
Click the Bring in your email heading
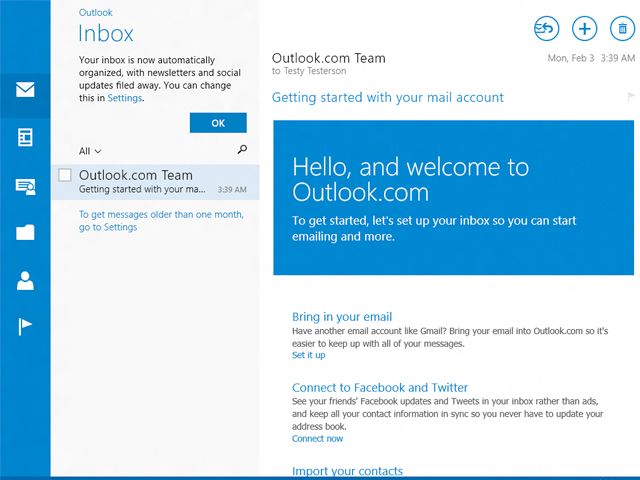pyautogui.click(x=342, y=317)
